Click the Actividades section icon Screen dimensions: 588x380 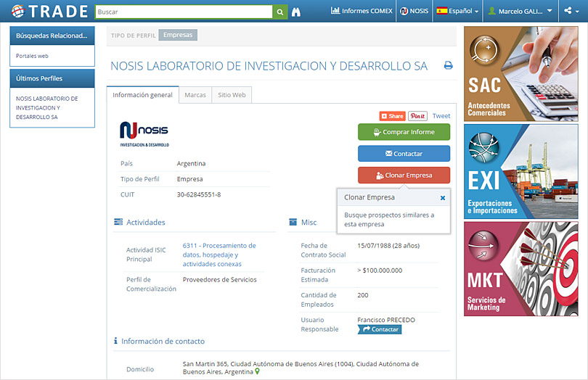click(118, 222)
